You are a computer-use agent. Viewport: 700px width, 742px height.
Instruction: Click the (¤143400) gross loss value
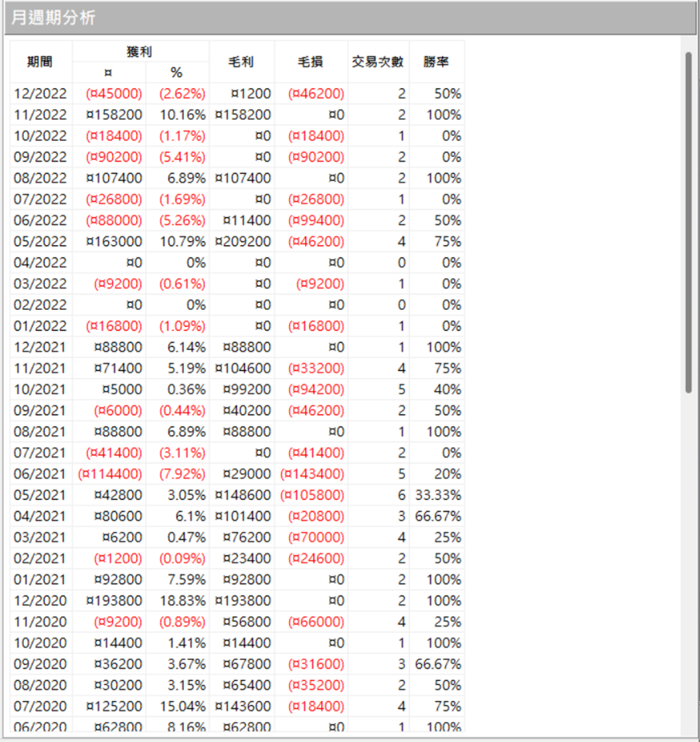click(312, 474)
